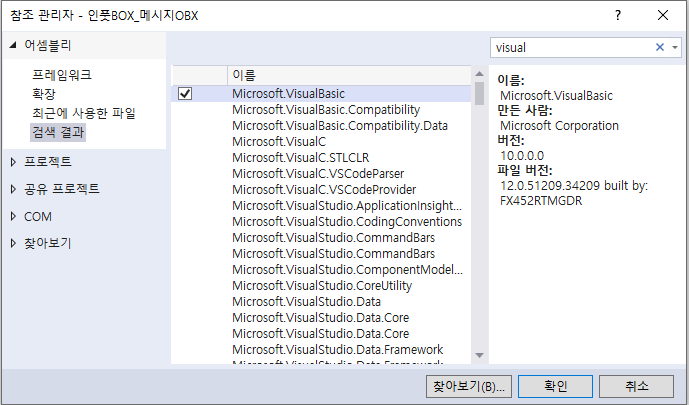
Task: Select the Microsoft.VisualStudio.Data row
Action: point(321,302)
